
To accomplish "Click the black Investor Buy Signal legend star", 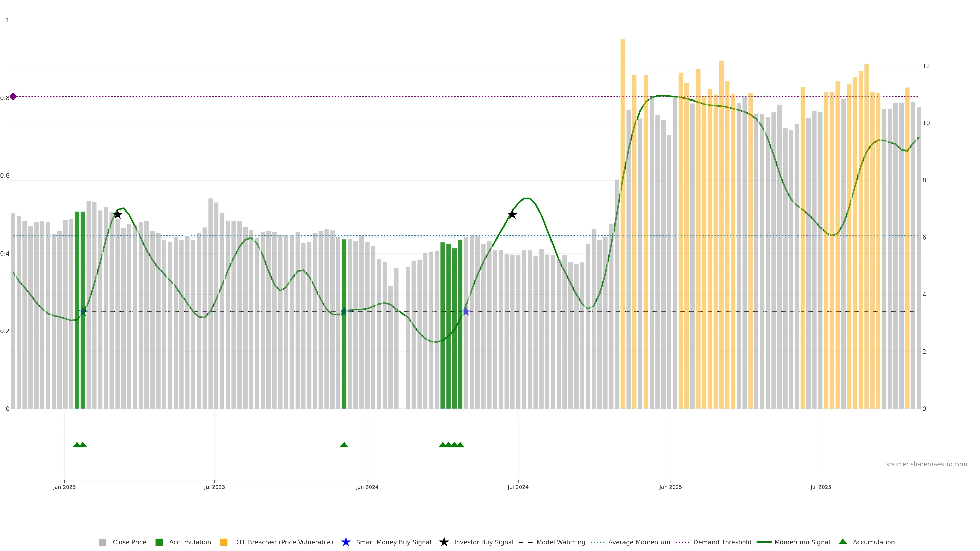I will point(444,542).
